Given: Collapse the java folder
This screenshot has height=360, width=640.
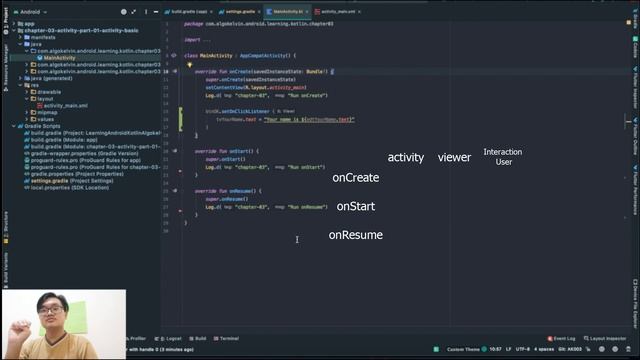Looking at the screenshot, I should (x=20, y=44).
